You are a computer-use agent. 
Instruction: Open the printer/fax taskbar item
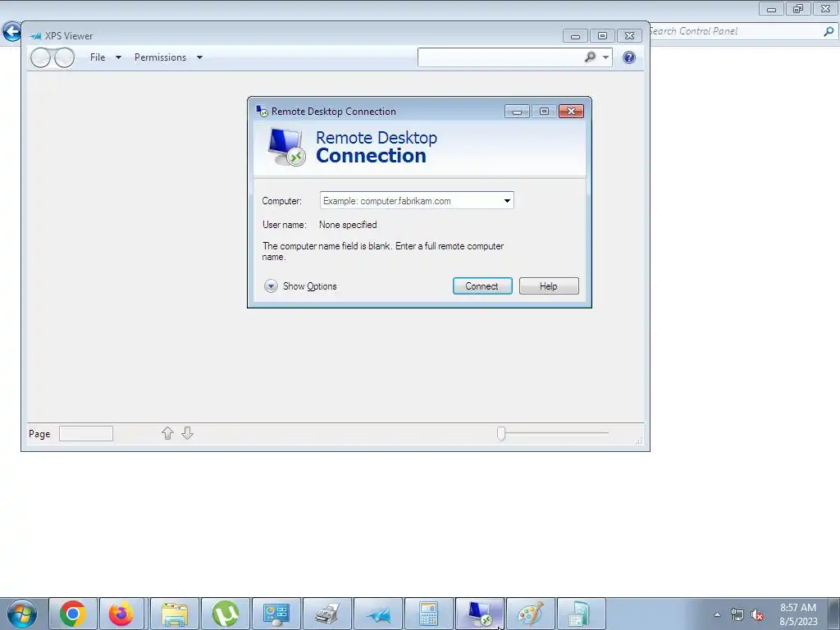click(327, 614)
